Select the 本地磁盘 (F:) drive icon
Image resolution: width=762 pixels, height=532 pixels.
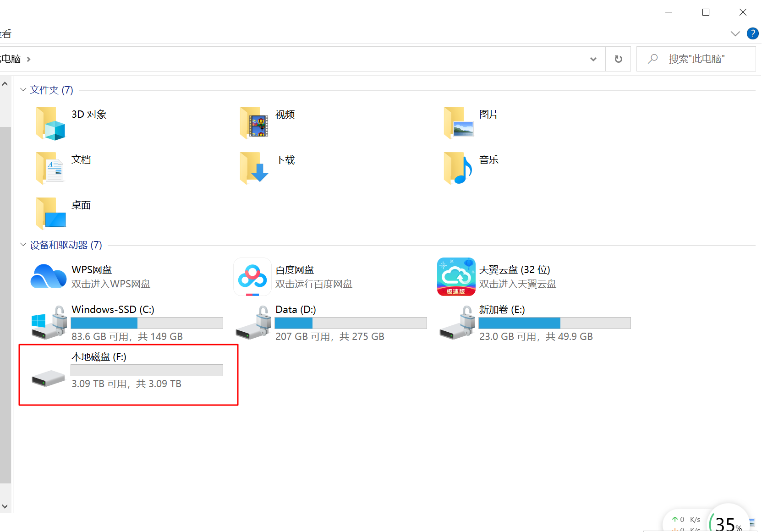[48, 378]
